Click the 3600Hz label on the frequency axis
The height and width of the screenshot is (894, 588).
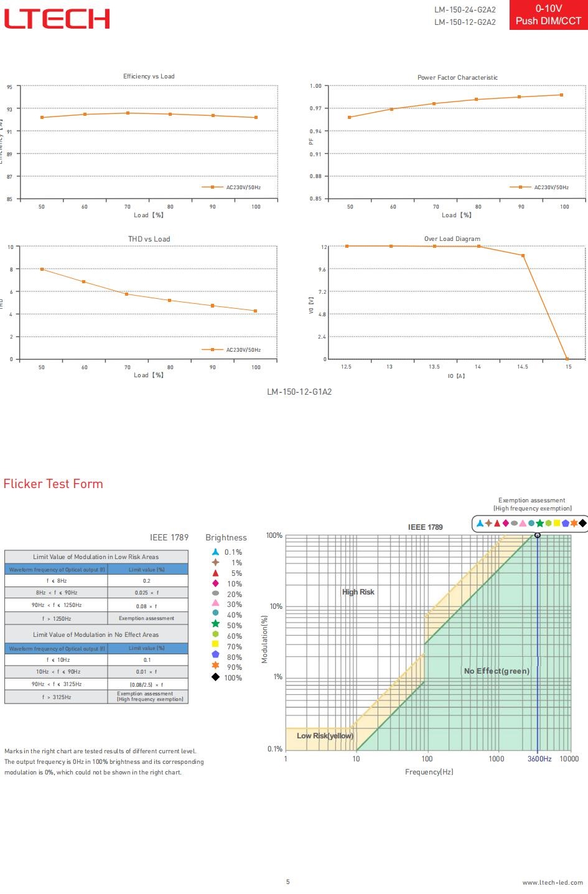[539, 759]
